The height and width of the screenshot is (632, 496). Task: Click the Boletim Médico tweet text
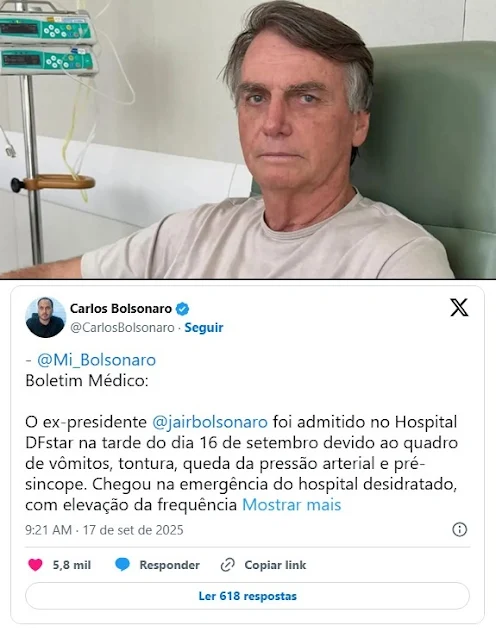click(x=87, y=380)
